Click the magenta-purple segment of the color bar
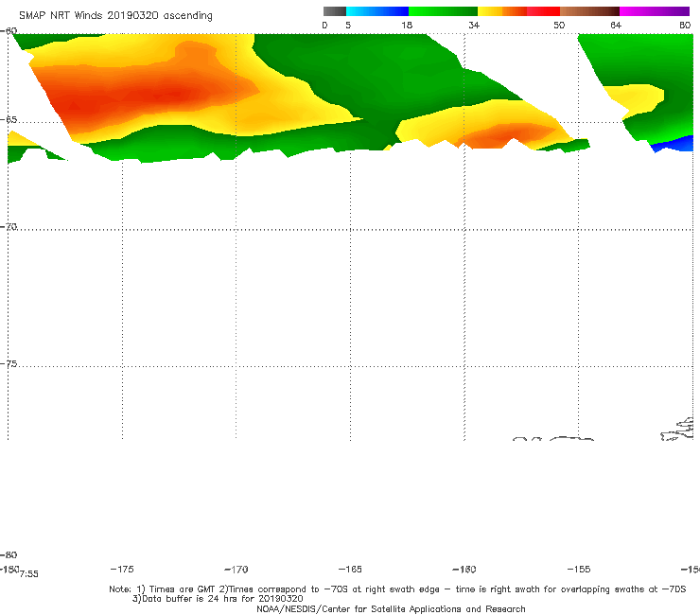700x615 pixels. click(655, 11)
